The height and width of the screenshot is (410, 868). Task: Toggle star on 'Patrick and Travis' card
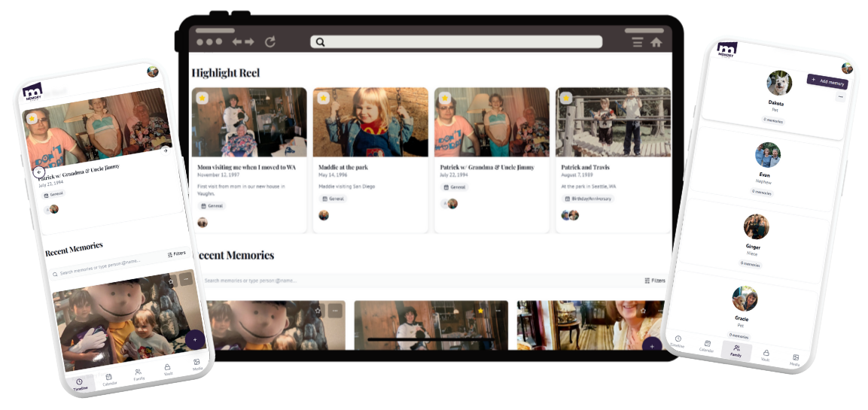point(566,98)
